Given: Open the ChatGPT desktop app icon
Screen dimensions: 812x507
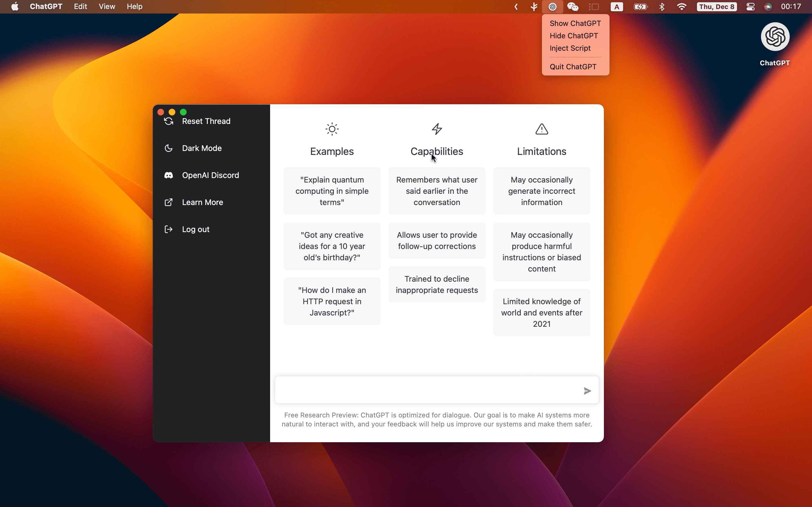Looking at the screenshot, I should click(x=775, y=37).
